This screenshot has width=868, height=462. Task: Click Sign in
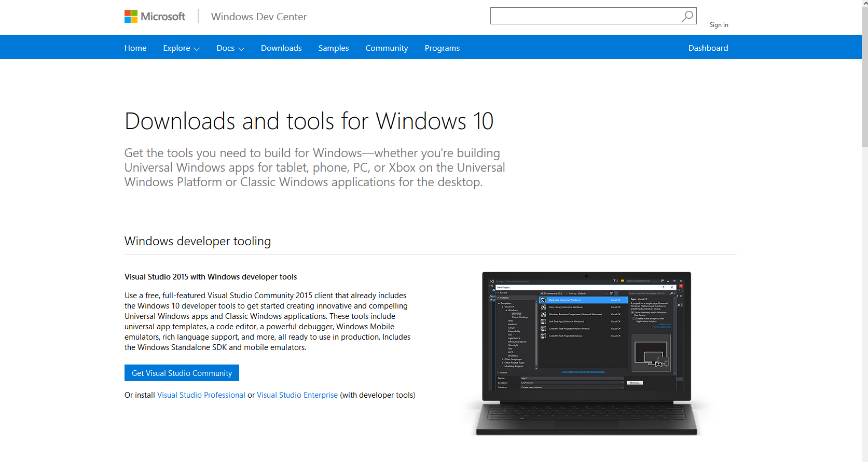pyautogui.click(x=719, y=25)
